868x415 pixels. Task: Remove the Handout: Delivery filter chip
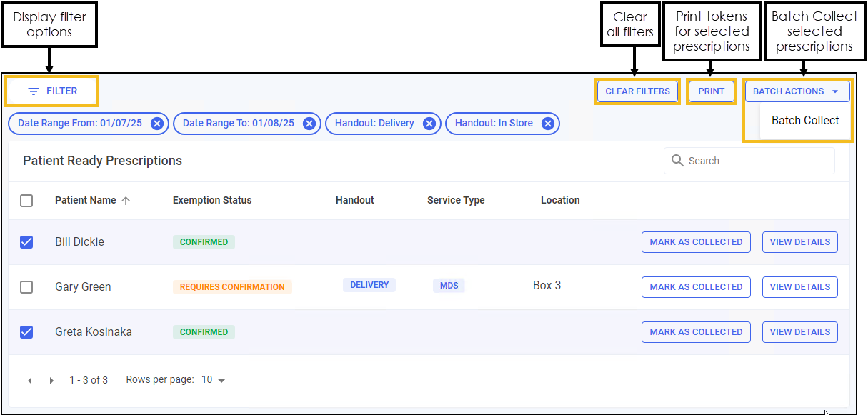point(429,124)
